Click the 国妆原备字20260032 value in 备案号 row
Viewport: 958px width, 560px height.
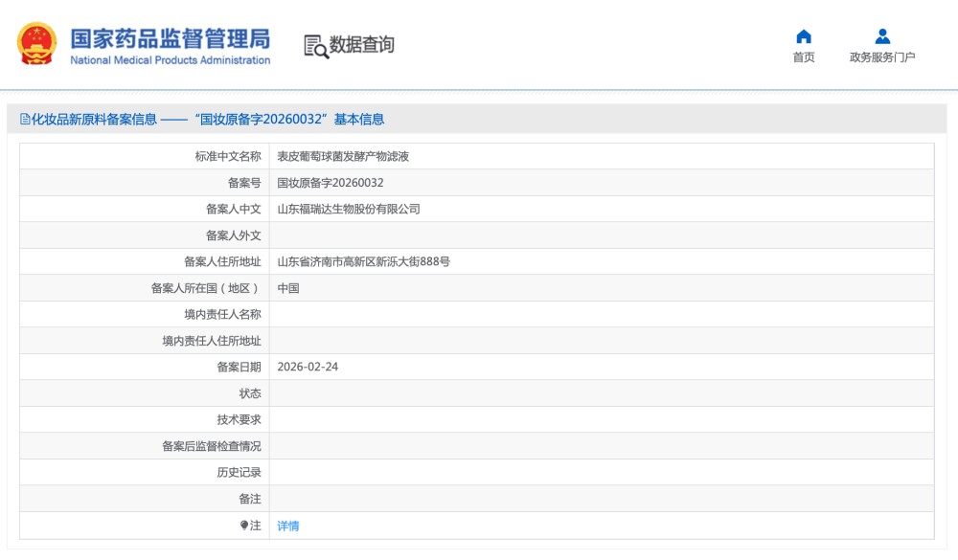click(x=330, y=182)
